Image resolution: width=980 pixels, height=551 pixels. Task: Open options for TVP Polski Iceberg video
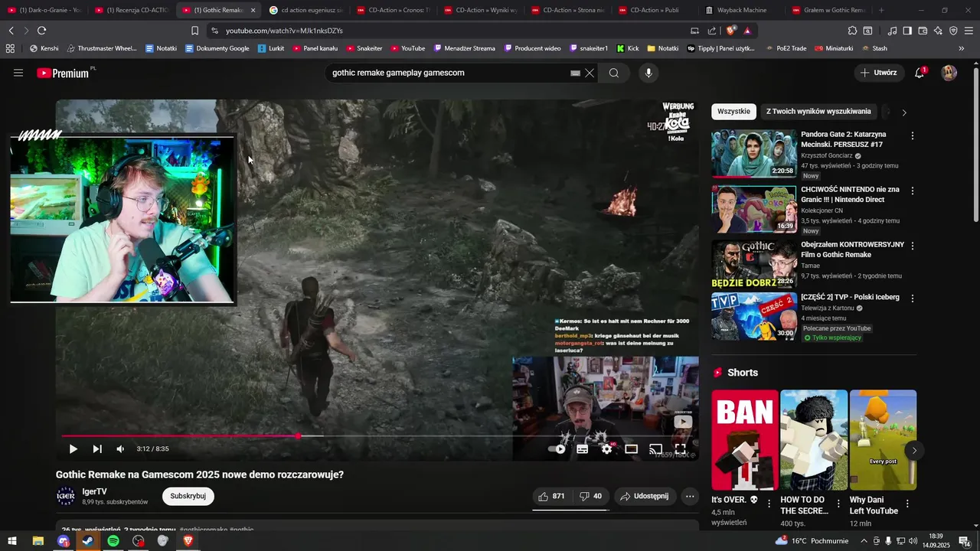pyautogui.click(x=912, y=298)
